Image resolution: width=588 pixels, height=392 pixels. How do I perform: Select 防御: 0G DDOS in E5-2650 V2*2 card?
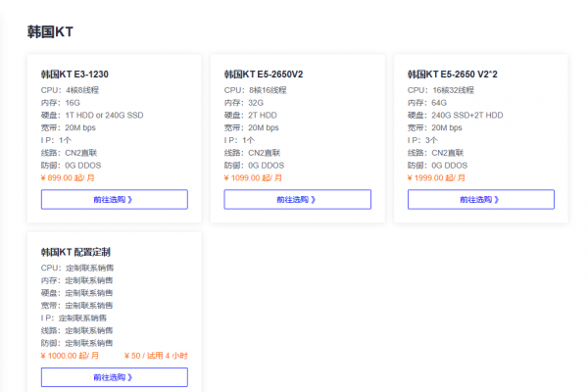(x=438, y=166)
